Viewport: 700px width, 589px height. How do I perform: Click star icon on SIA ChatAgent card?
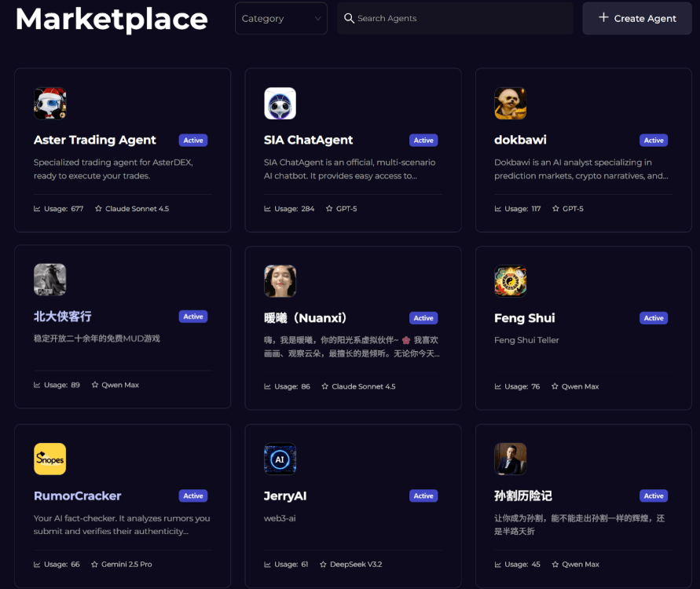(x=329, y=208)
